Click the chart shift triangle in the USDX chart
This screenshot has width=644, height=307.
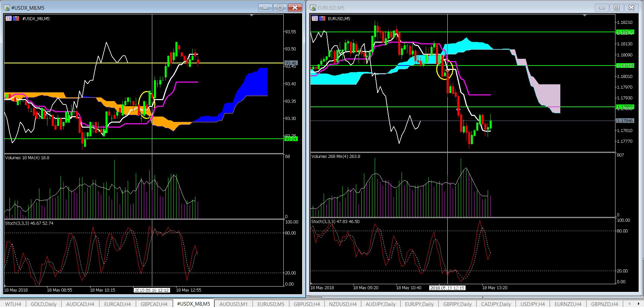(x=252, y=15)
